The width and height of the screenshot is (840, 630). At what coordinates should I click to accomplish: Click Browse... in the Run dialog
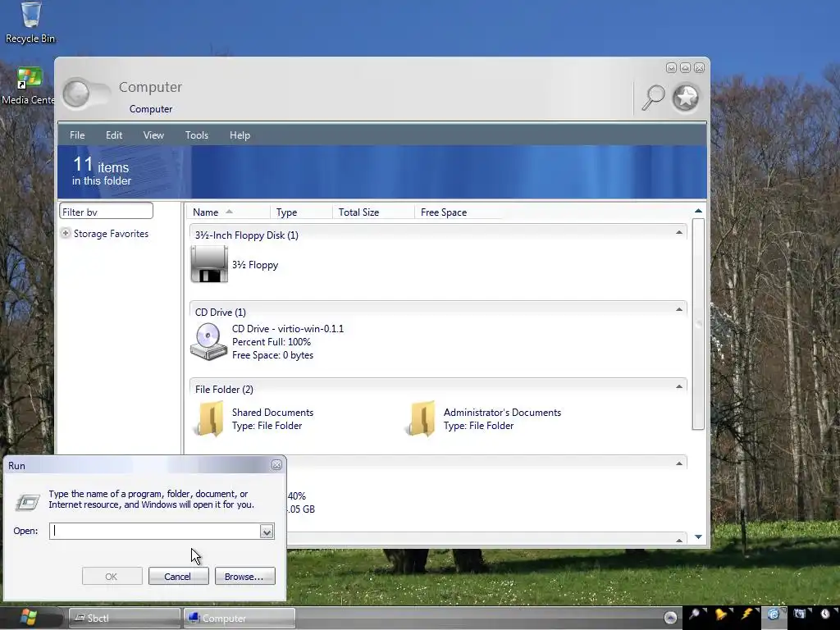pos(244,577)
